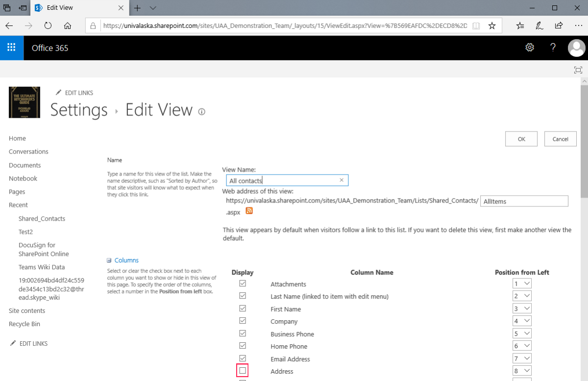Screen dimensions: 588x381
Task: Add this page to browser favorites
Action: (x=492, y=25)
